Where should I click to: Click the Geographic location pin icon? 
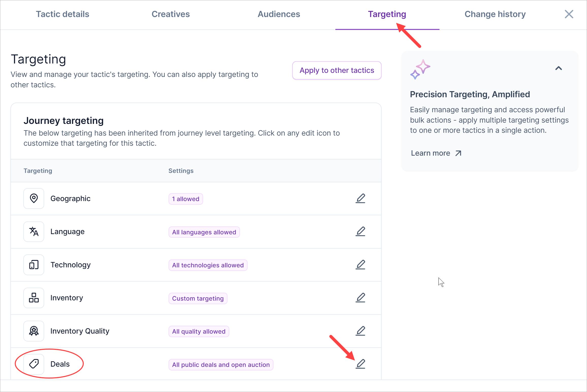click(x=34, y=199)
